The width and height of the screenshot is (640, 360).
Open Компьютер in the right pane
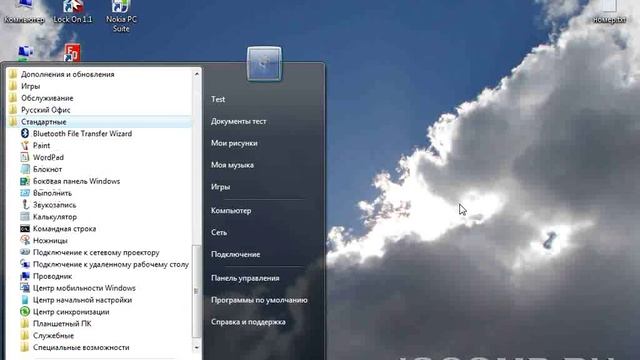(x=231, y=211)
